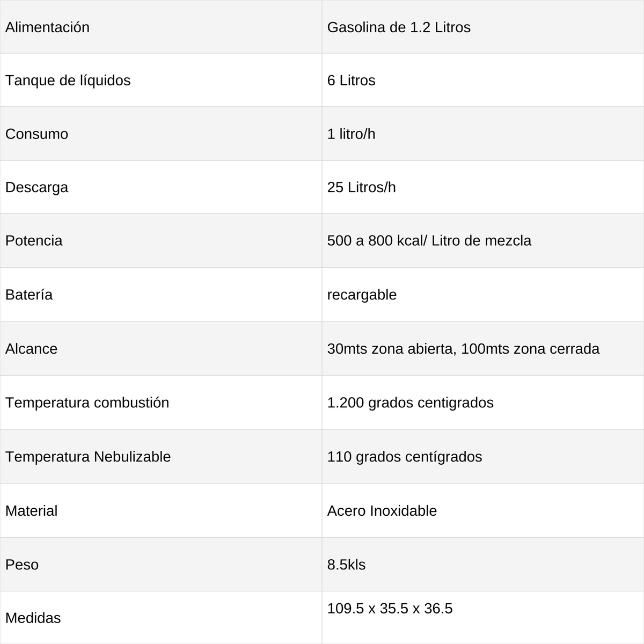Viewport: 644px width, 644px height.
Task: Click the Potencia row label
Action: click(34, 240)
